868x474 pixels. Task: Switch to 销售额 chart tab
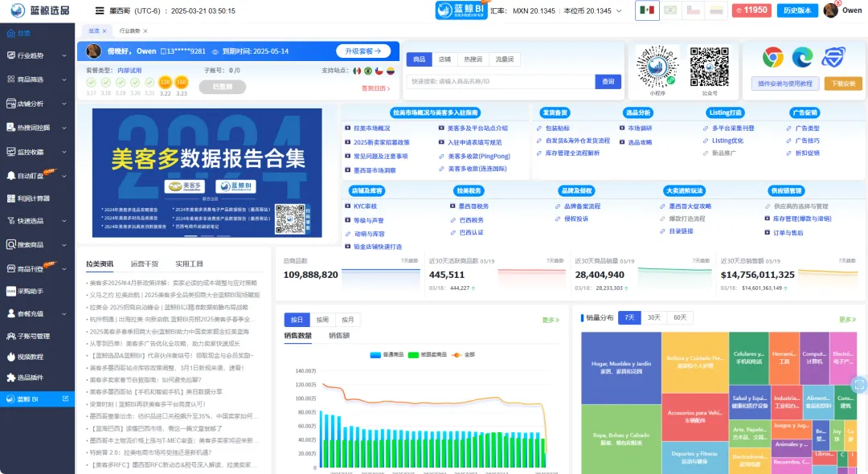tap(339, 335)
